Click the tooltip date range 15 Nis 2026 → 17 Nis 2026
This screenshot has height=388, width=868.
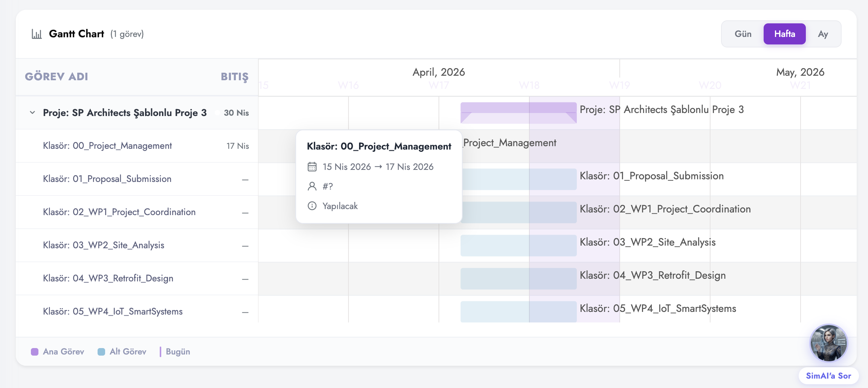click(x=378, y=167)
